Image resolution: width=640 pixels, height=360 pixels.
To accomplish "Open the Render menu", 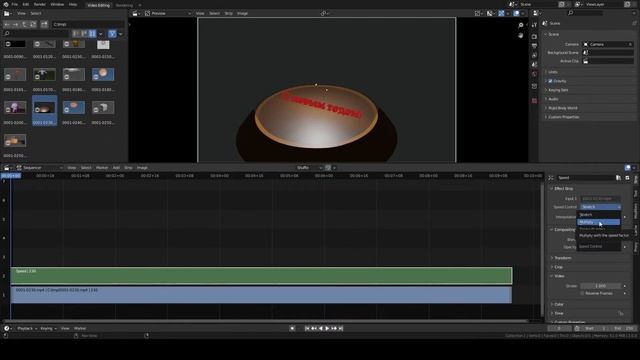I will point(40,4).
